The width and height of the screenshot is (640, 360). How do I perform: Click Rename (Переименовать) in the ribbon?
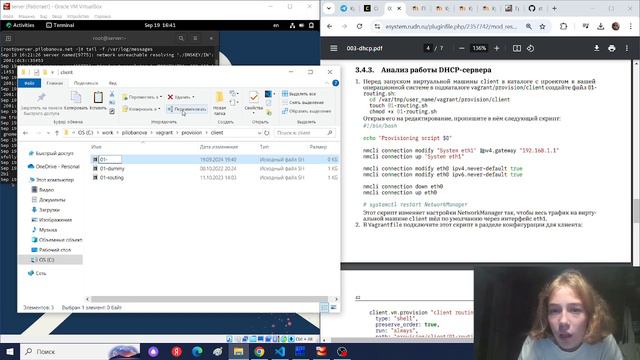point(187,109)
